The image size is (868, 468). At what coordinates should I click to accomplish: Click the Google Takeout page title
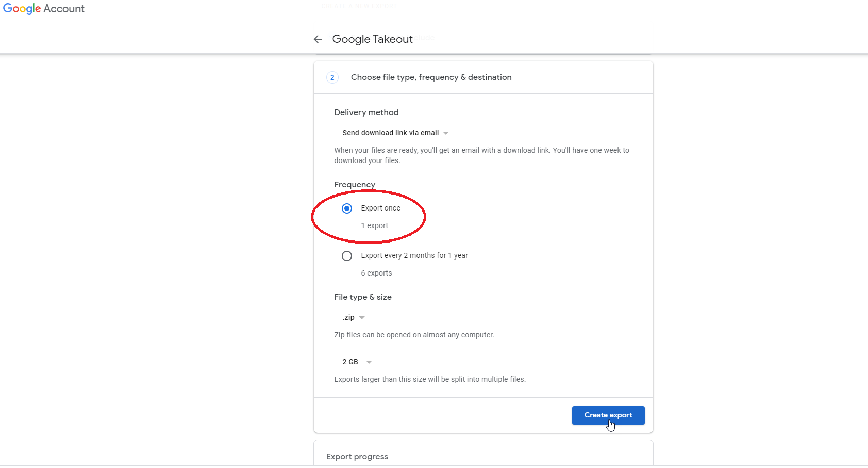coord(373,39)
